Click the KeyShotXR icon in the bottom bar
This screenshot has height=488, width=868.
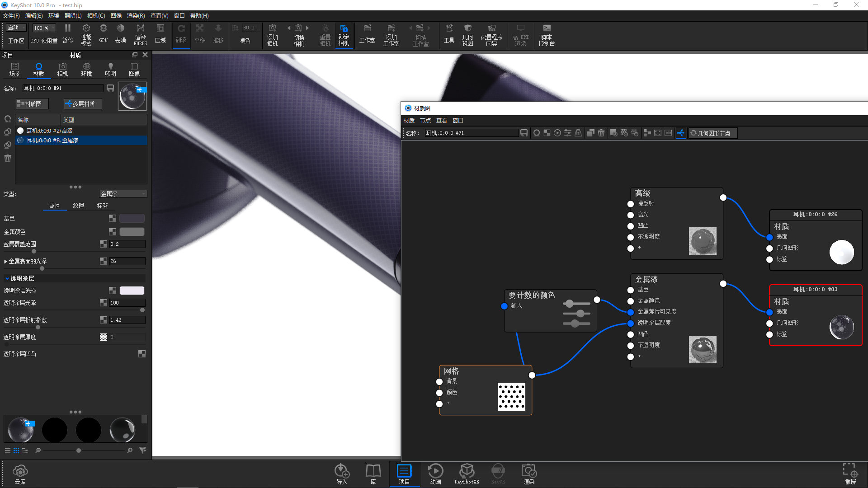click(467, 474)
